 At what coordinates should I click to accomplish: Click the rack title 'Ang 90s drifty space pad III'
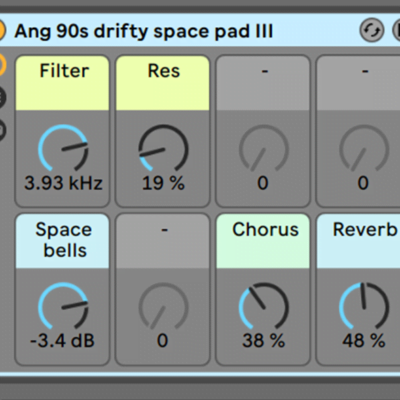pos(144,31)
